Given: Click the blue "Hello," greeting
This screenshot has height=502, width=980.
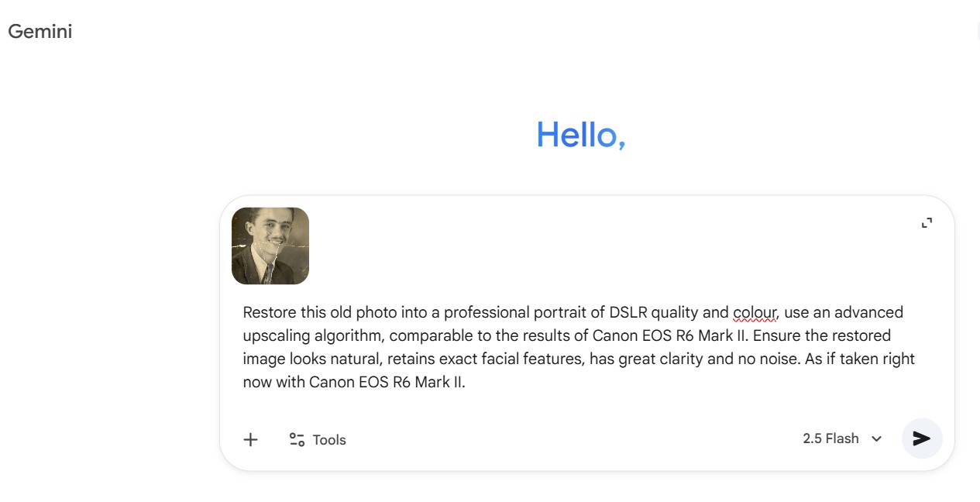Looking at the screenshot, I should pyautogui.click(x=580, y=135).
